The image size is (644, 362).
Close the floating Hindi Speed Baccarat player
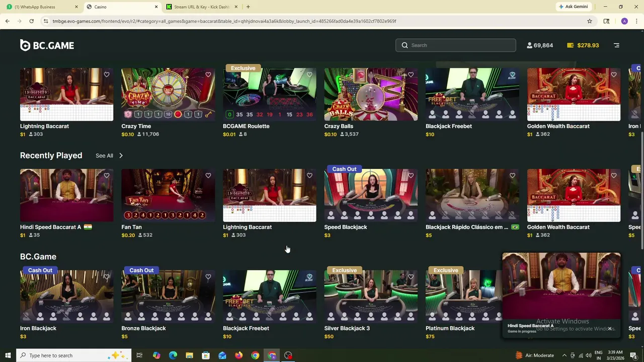point(610,329)
